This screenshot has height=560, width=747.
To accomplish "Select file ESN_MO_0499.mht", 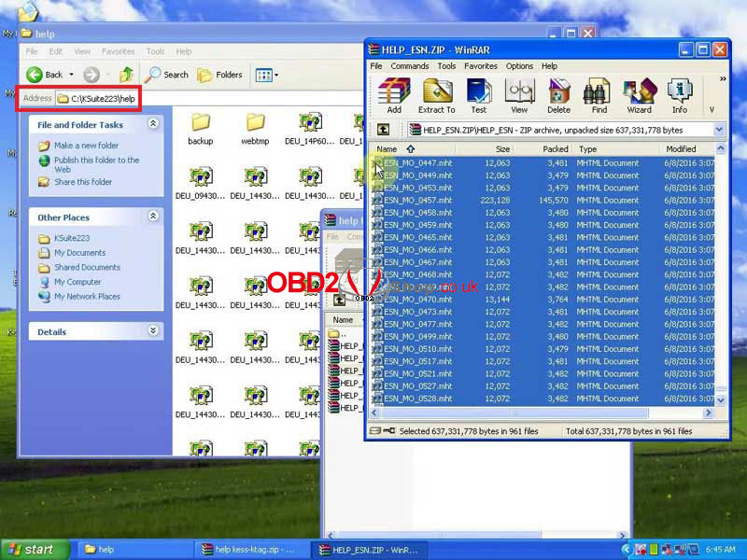I will pos(543,336).
